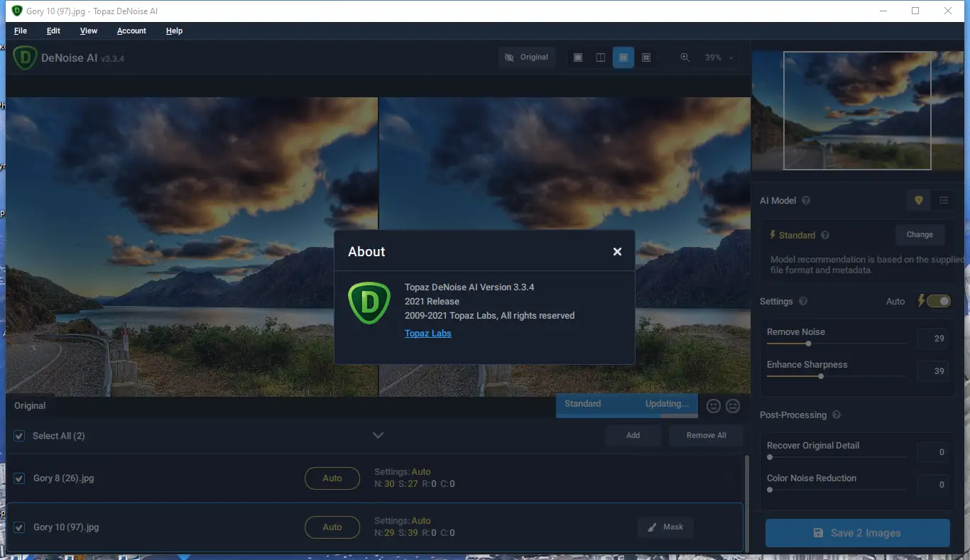Click the AI Model help icon
This screenshot has width=970, height=560.
(806, 201)
